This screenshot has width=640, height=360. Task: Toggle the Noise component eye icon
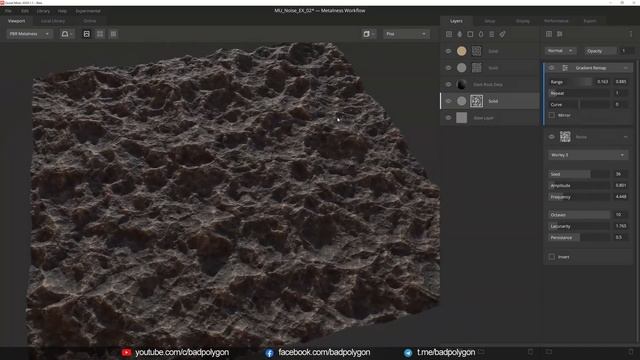(551, 137)
